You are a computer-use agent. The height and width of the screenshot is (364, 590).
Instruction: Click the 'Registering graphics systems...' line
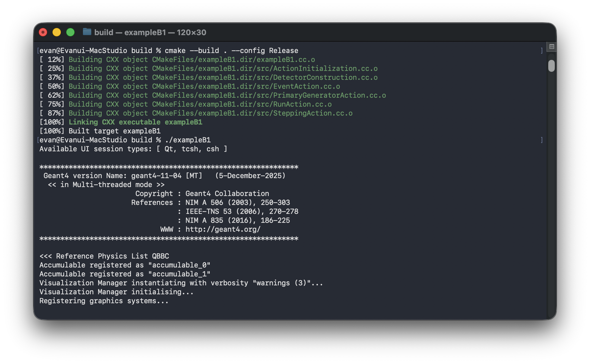pos(104,301)
